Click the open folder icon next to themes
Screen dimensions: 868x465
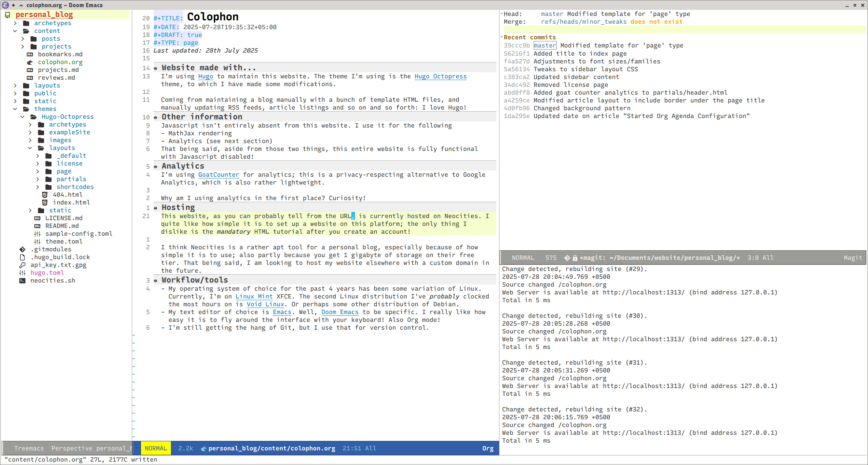pyautogui.click(x=26, y=109)
